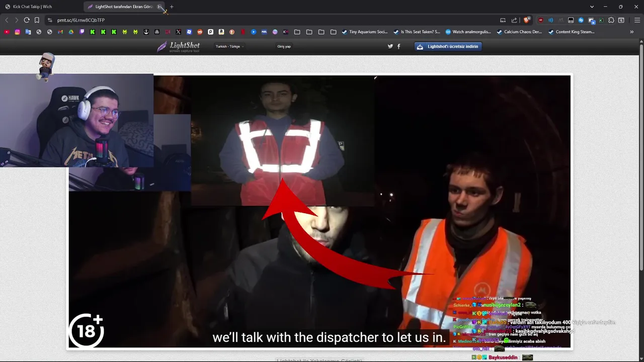Viewport: 644px width, 362px height.
Task: Open the Extensions puzzle-piece menu
Action: pos(611,20)
